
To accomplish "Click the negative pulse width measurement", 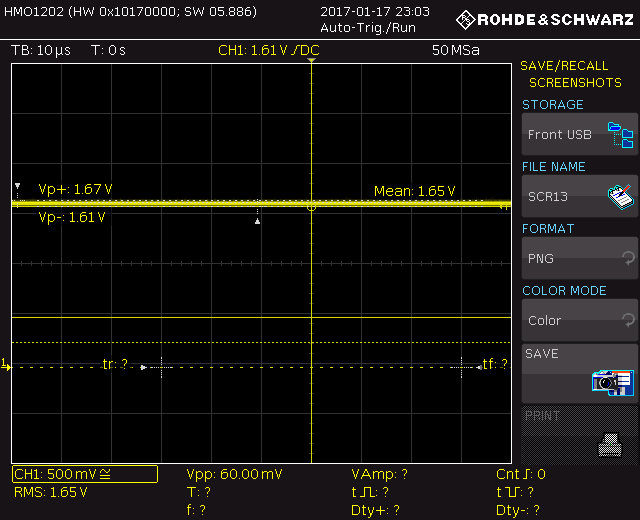I will coord(515,493).
